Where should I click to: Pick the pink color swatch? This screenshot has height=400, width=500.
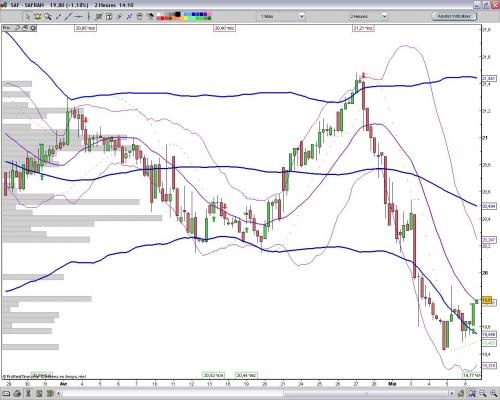[x=209, y=14]
